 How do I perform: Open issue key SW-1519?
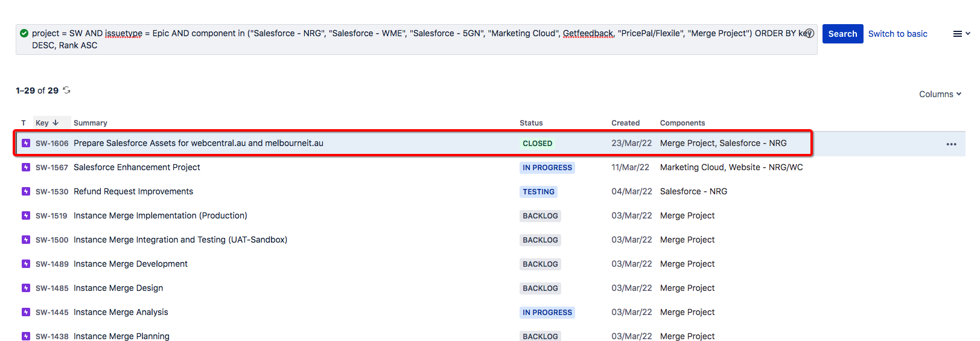coord(51,216)
